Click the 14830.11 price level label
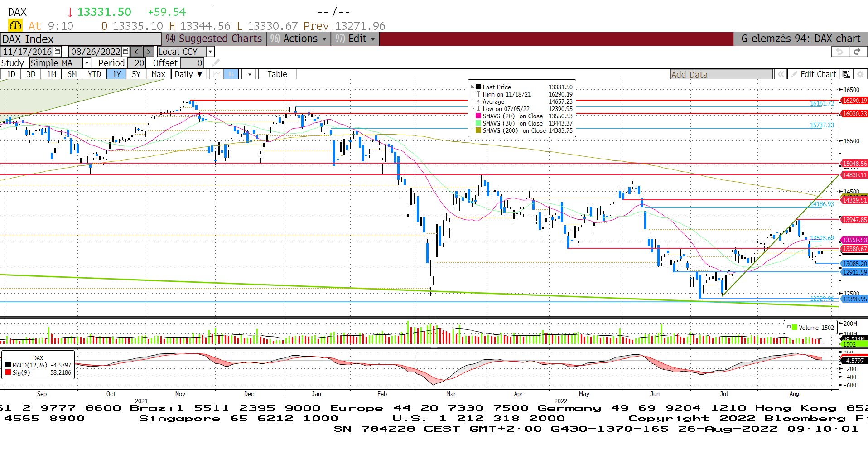Viewport: 868px width, 454px height. pos(854,175)
